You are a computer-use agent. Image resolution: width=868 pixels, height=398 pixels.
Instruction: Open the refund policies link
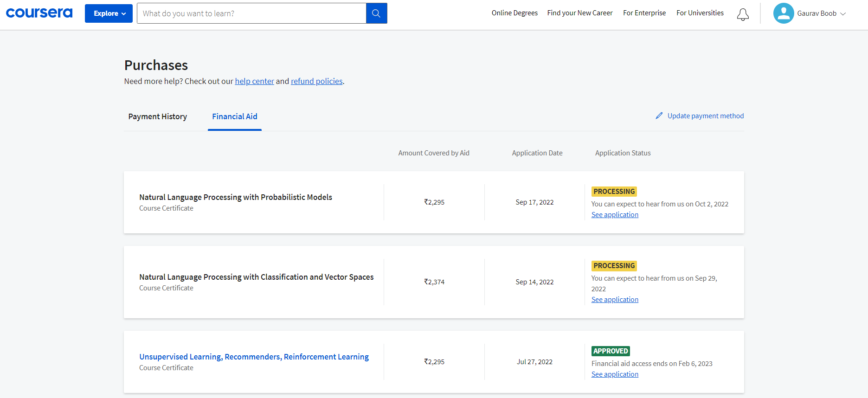click(x=316, y=81)
